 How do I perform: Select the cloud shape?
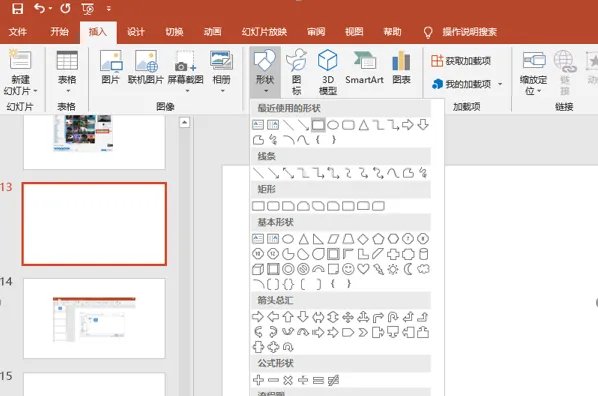[423, 269]
